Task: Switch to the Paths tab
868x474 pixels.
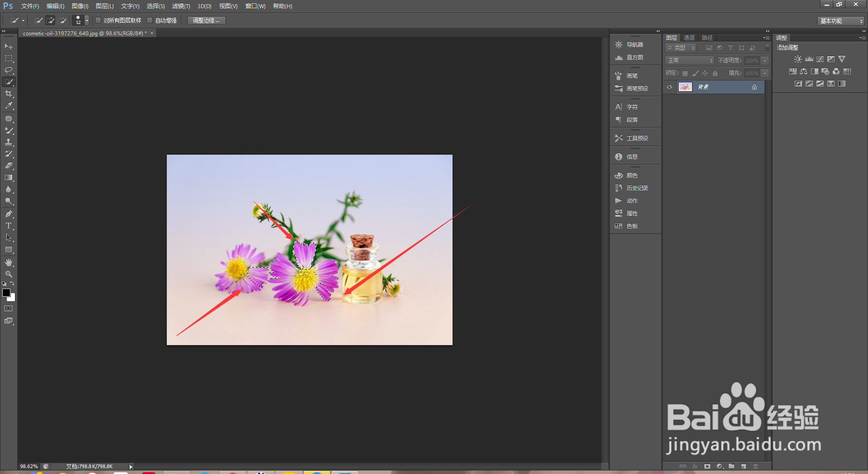Action: (x=707, y=38)
